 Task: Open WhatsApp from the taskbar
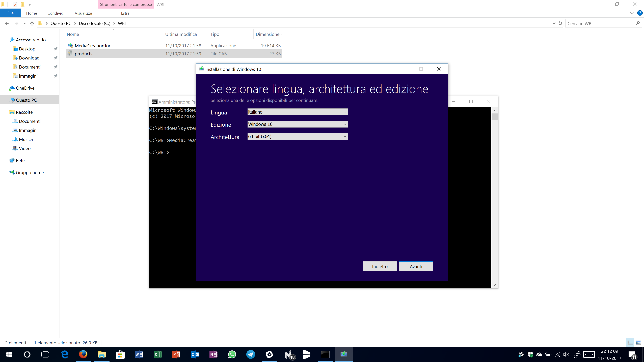232,354
